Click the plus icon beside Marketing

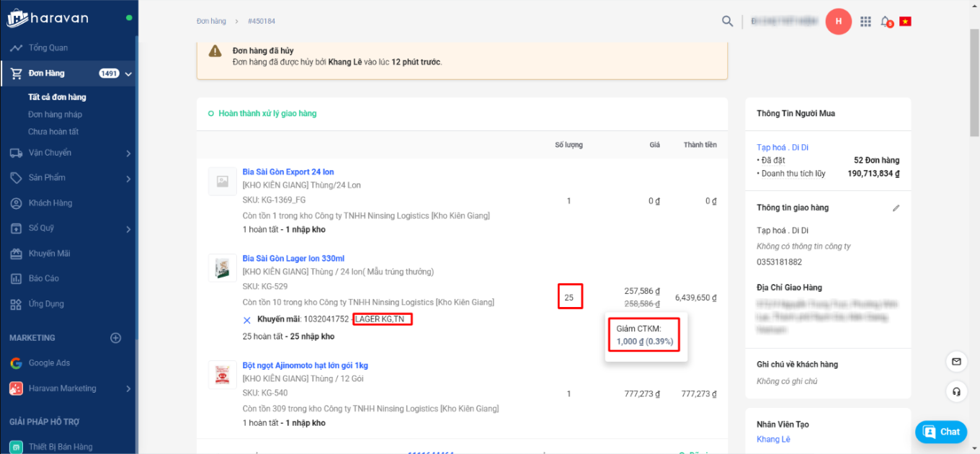(x=115, y=338)
